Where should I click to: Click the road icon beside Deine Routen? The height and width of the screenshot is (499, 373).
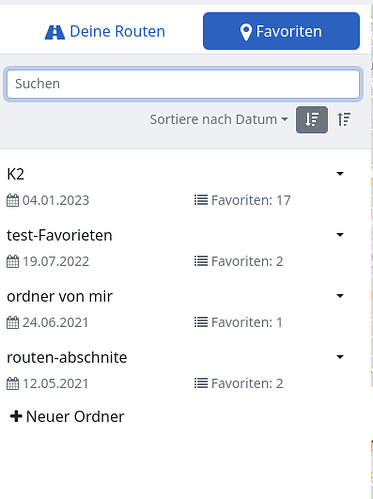[x=55, y=32]
